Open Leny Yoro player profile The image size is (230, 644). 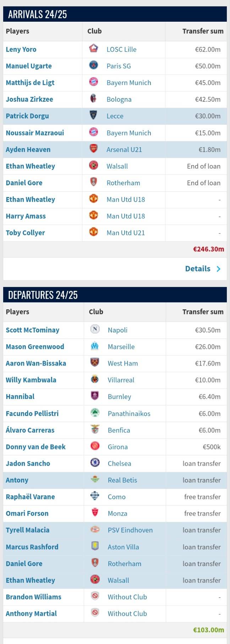click(21, 49)
